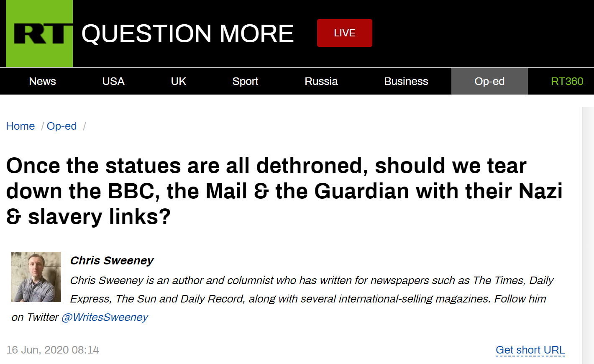Click the Op-ed breadcrumb link
The width and height of the screenshot is (594, 364).
pos(61,126)
